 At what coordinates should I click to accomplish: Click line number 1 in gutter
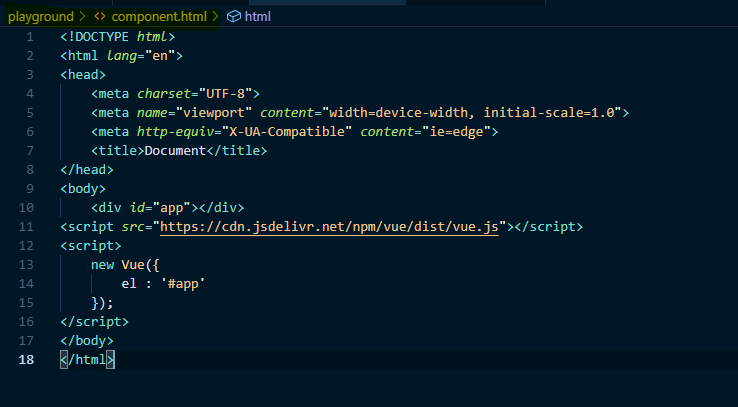30,37
